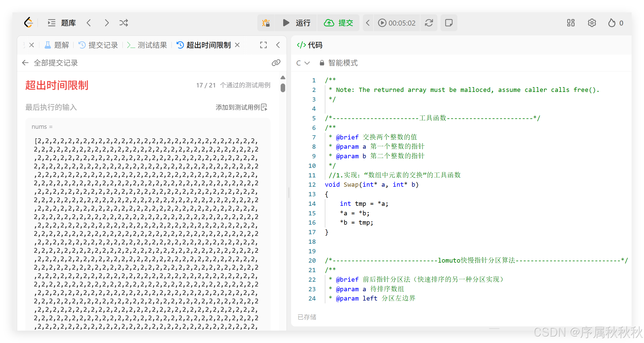This screenshot has height=343, width=644.
Task: Open the C language dropdown
Action: pyautogui.click(x=302, y=63)
